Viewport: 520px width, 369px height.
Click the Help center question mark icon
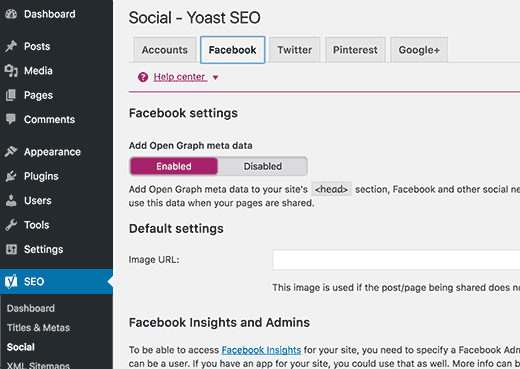(143, 77)
